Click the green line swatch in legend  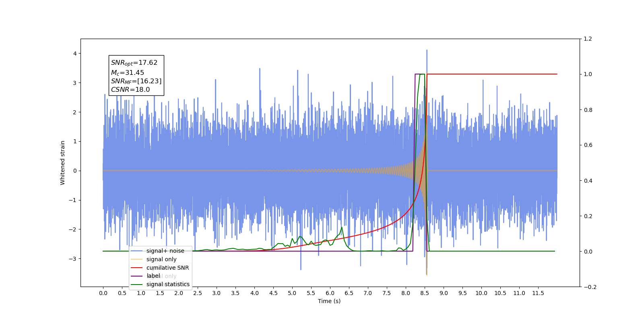pos(137,284)
